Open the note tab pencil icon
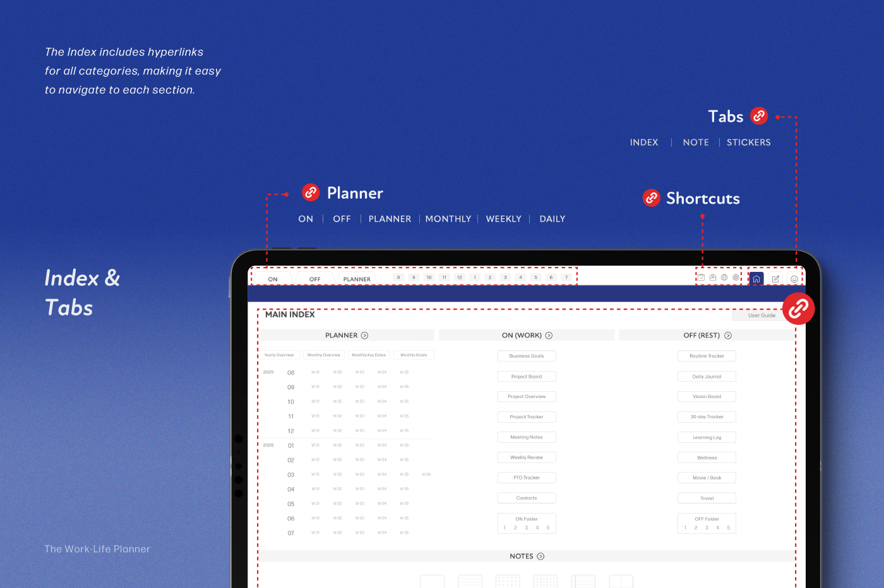Image resolution: width=884 pixels, height=588 pixels. [775, 278]
